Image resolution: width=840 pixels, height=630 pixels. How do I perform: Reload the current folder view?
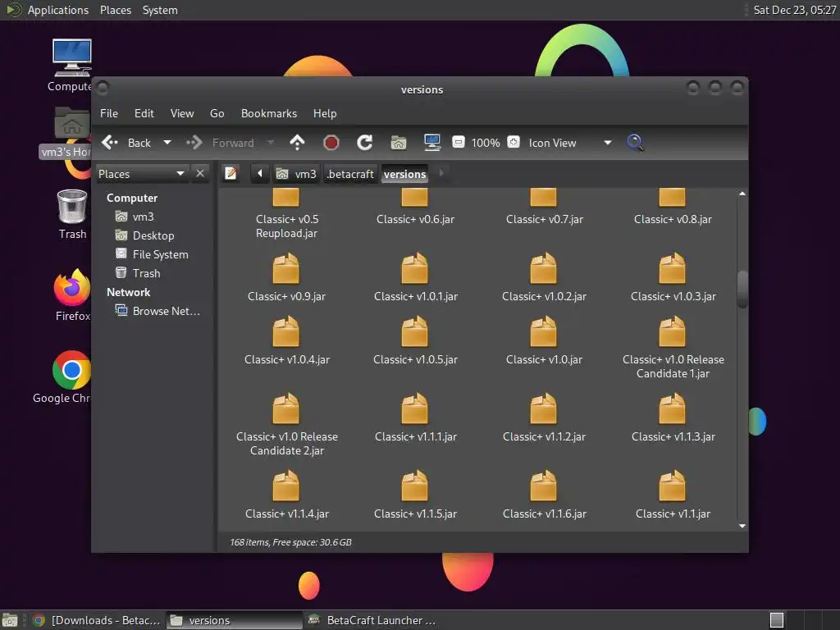(x=365, y=143)
